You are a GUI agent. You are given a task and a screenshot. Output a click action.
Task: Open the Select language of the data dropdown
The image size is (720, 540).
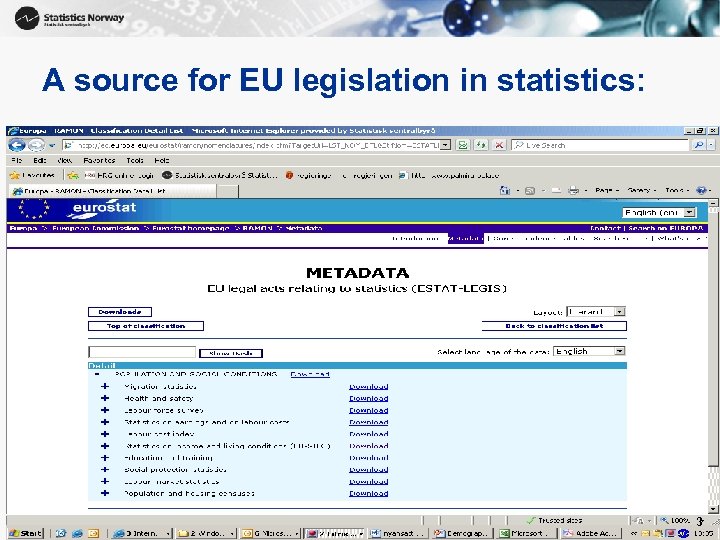pos(589,351)
